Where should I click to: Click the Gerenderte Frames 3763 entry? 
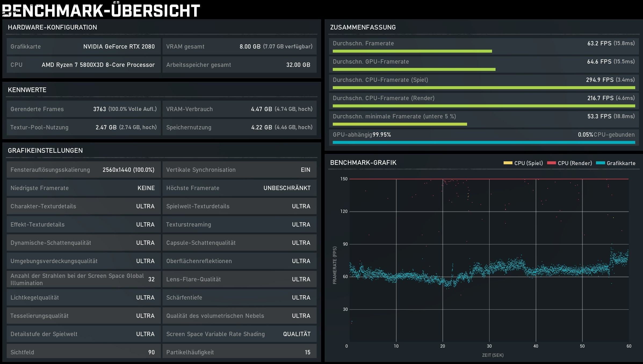coord(84,109)
